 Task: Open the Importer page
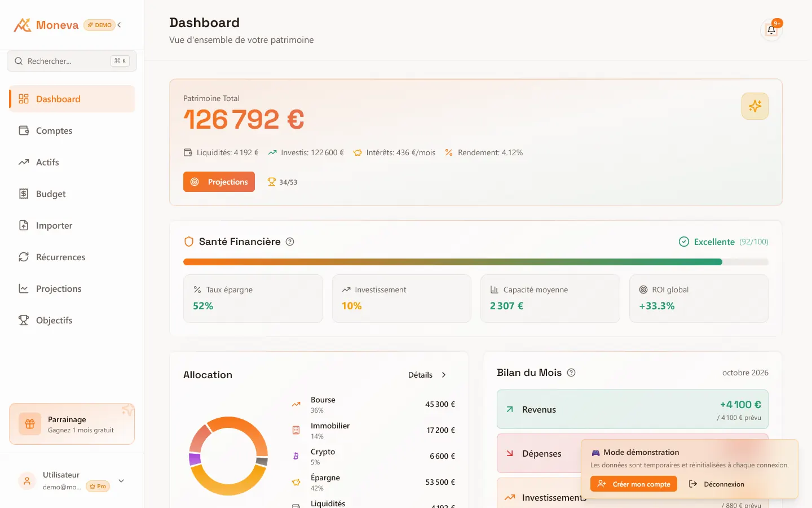pyautogui.click(x=72, y=225)
